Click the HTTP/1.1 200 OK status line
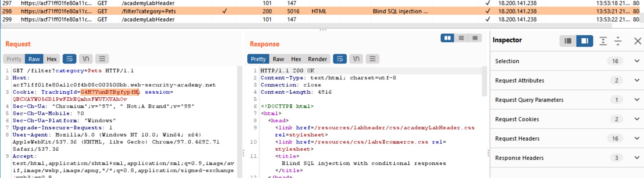The width and height of the screenshot is (644, 178). pyautogui.click(x=287, y=70)
